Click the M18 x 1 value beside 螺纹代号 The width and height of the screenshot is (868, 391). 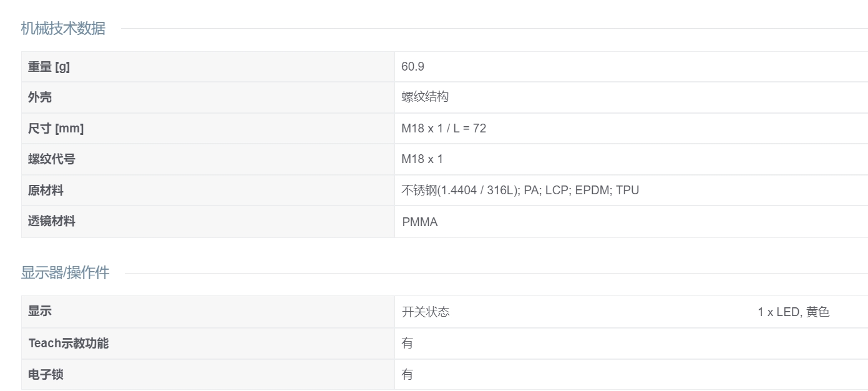pos(422,159)
